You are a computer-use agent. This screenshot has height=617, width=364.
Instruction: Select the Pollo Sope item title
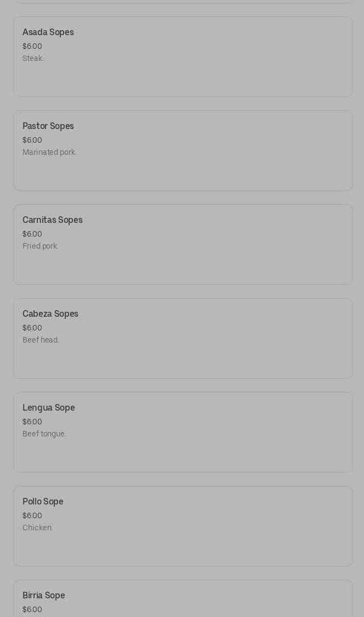43,502
